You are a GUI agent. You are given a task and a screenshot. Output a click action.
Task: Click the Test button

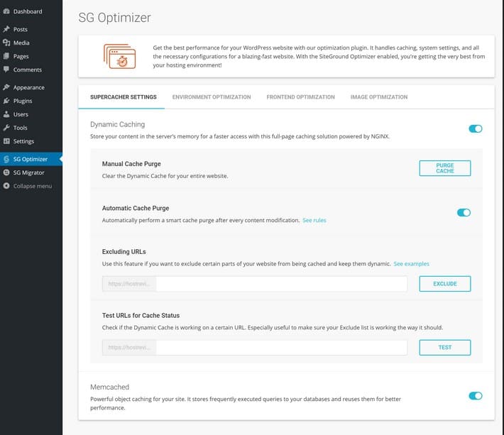(x=445, y=347)
